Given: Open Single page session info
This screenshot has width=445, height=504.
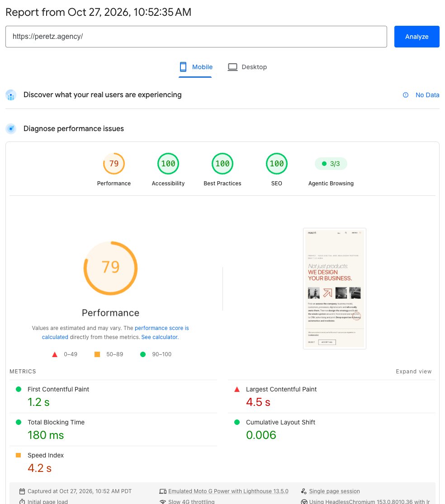Looking at the screenshot, I should pos(334,491).
